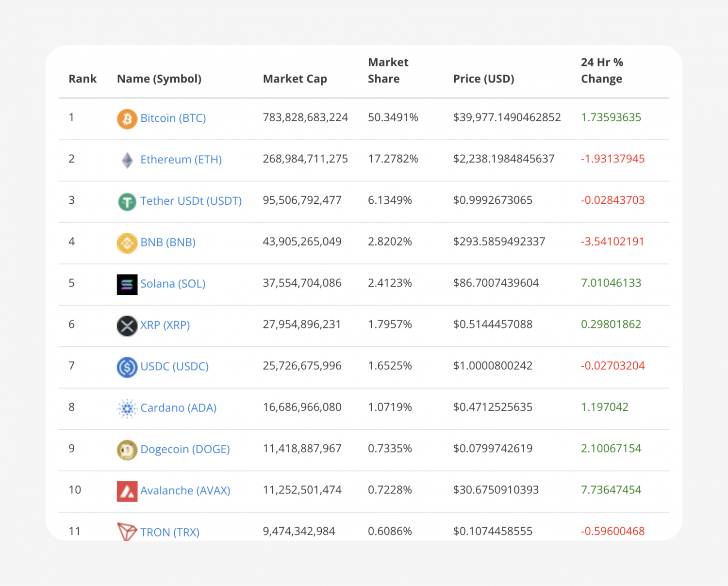Click Ethereum price $2,238.1984845637

(x=504, y=159)
